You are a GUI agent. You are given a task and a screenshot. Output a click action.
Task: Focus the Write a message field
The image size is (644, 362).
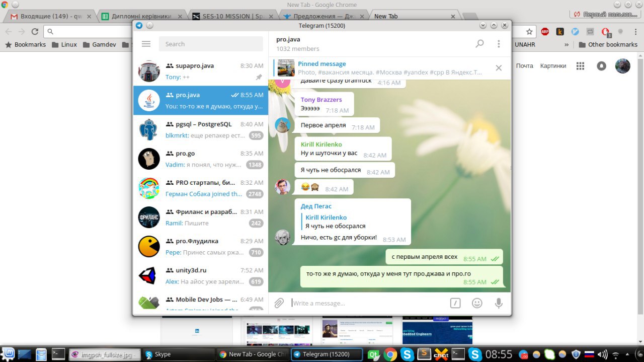click(x=367, y=303)
